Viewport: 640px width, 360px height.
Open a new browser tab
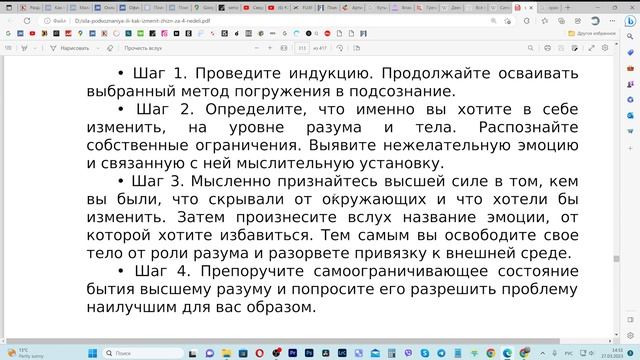(x=568, y=7)
